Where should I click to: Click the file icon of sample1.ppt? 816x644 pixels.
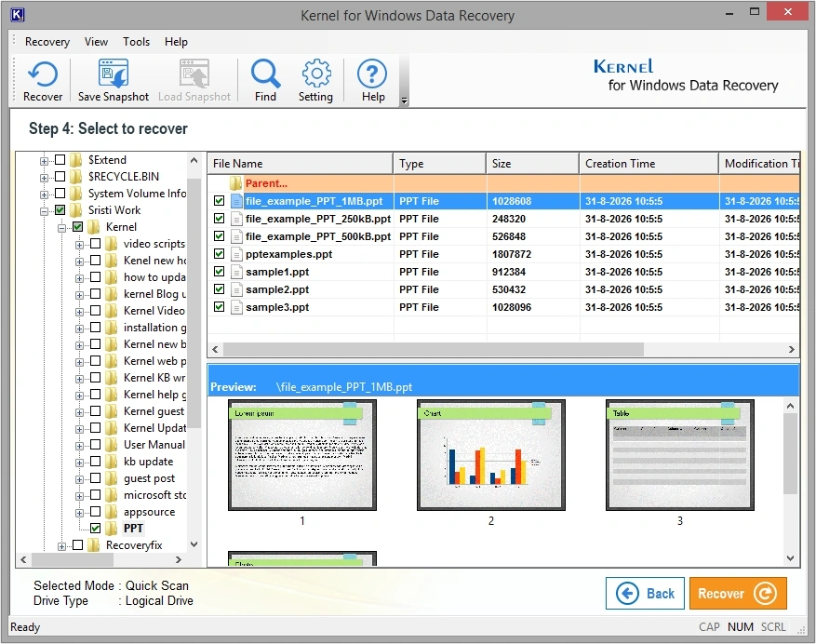pos(236,272)
